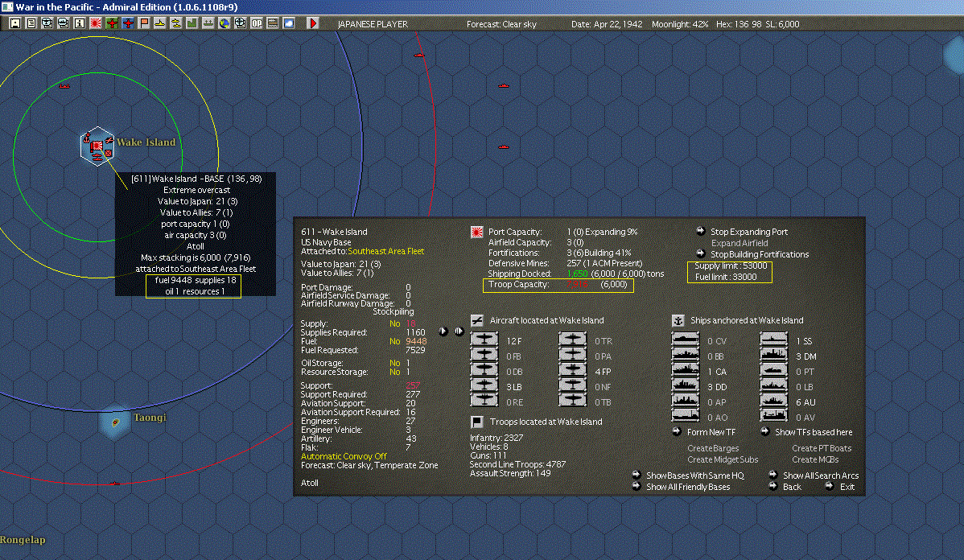This screenshot has height=560, width=964.
Task: Open the weather cloud toolbar icon
Action: pos(288,23)
